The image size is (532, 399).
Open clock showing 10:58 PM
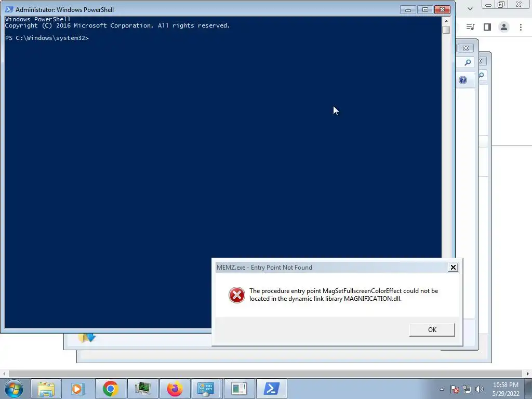(506, 389)
